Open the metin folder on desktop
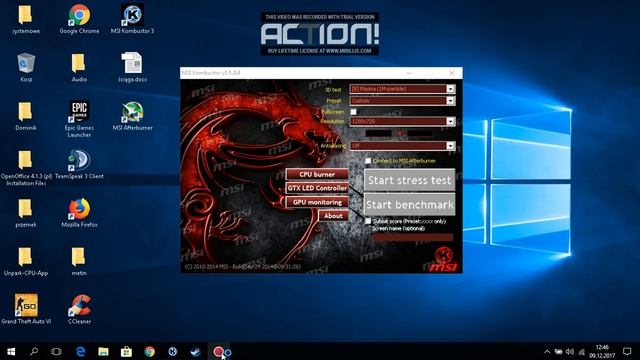This screenshot has width=640, height=360. pyautogui.click(x=79, y=261)
